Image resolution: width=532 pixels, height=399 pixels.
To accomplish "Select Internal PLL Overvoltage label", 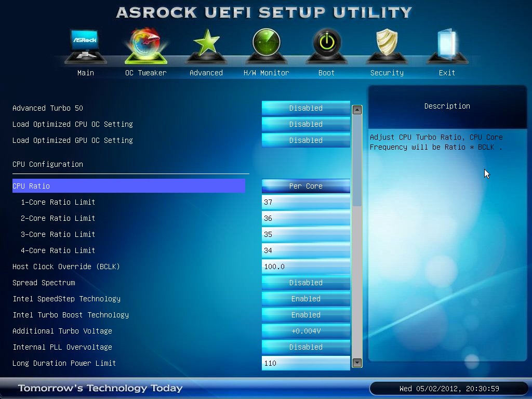I will pos(62,347).
